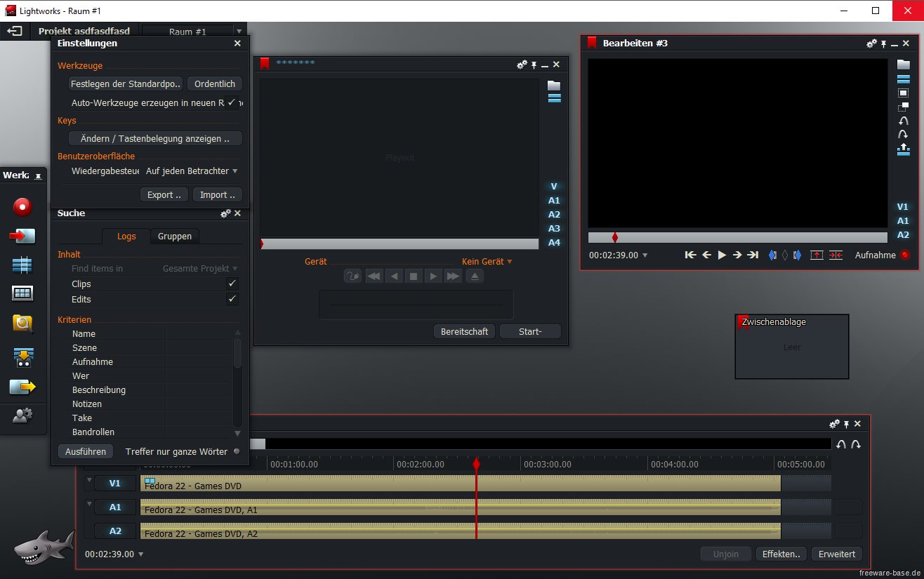The image size is (924, 579).
Task: Open the Search tool with the magnifier folder
Action: 22,324
